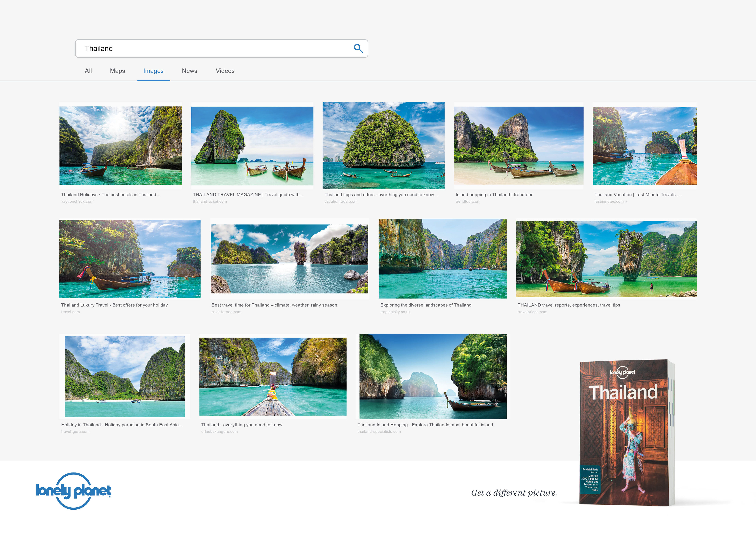
Task: Click the lastminutes.com-v source text
Action: tap(611, 201)
